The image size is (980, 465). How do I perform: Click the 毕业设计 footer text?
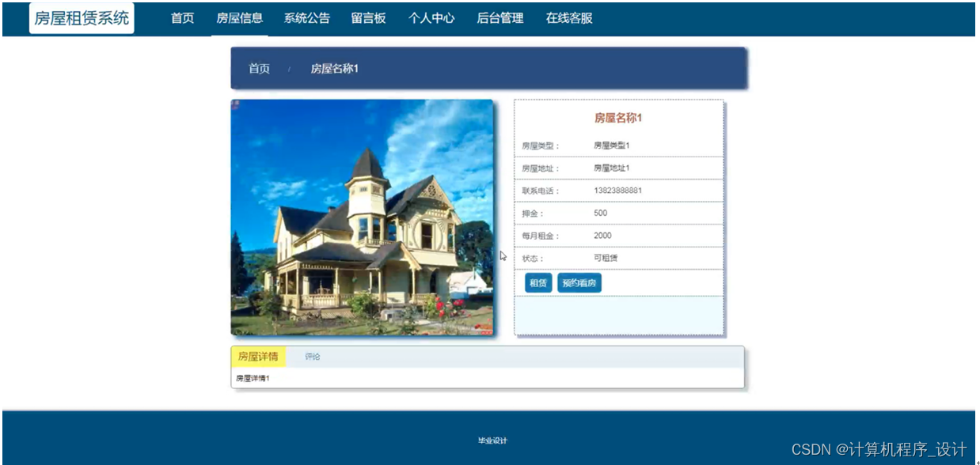(x=492, y=440)
